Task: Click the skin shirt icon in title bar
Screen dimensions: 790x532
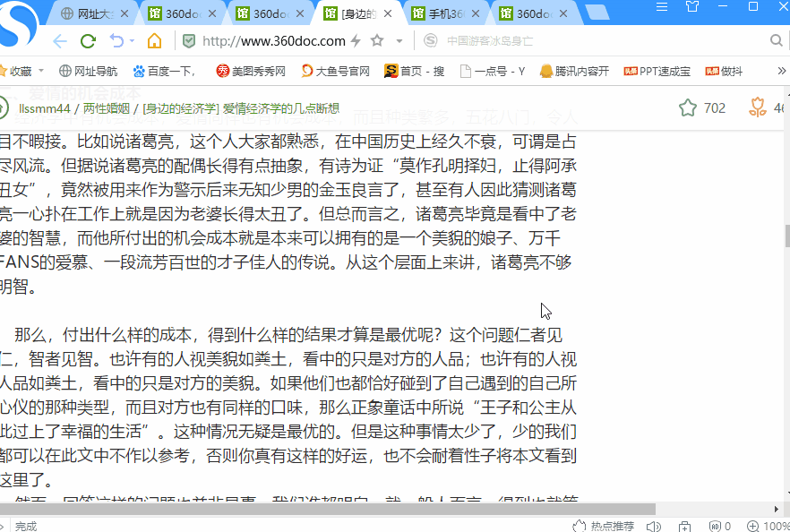Action: 692,6
